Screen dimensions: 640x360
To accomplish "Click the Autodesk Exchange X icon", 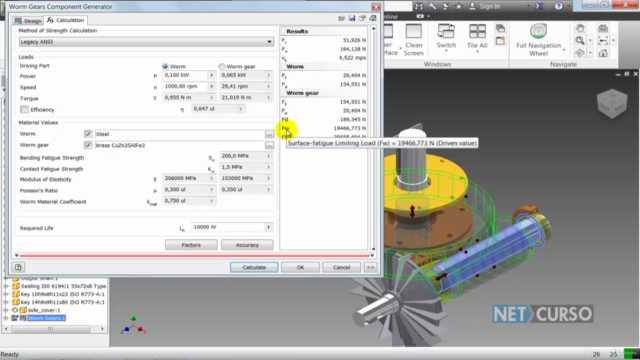I will [539, 6].
